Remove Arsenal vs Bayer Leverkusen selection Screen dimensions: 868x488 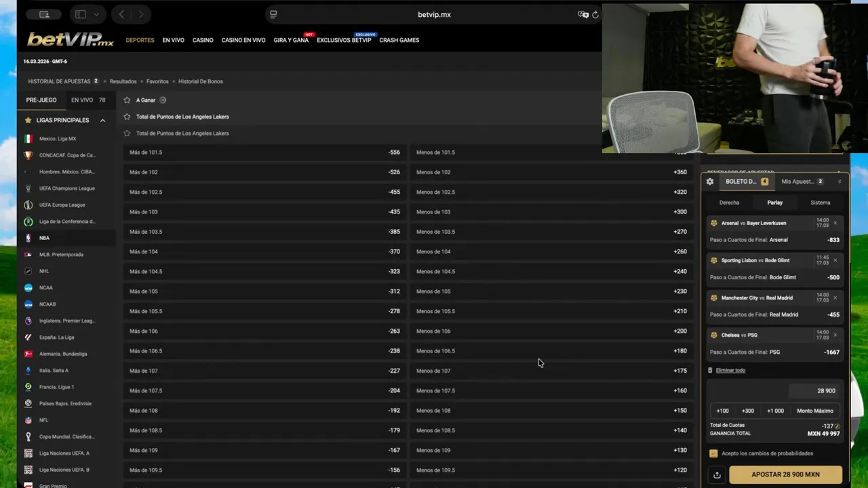[835, 223]
